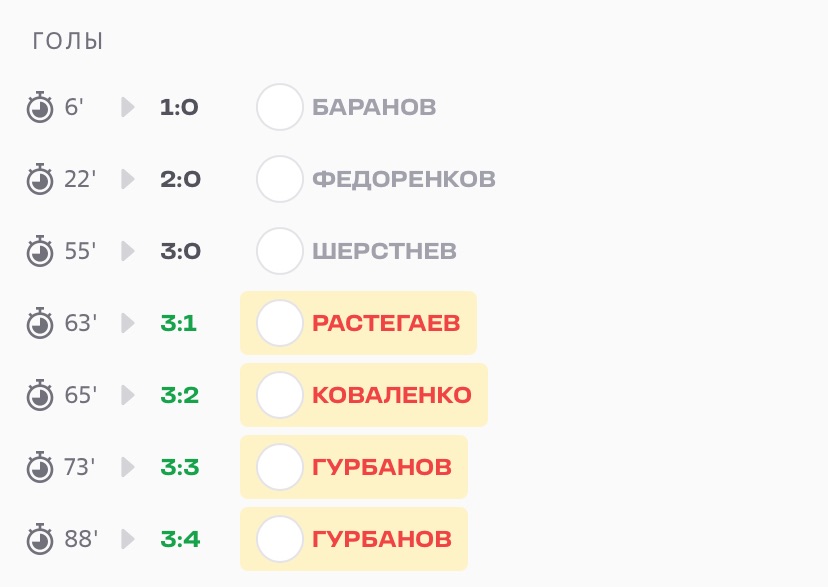Click the stopwatch icon beside 63'
This screenshot has width=828, height=587.
click(39, 324)
